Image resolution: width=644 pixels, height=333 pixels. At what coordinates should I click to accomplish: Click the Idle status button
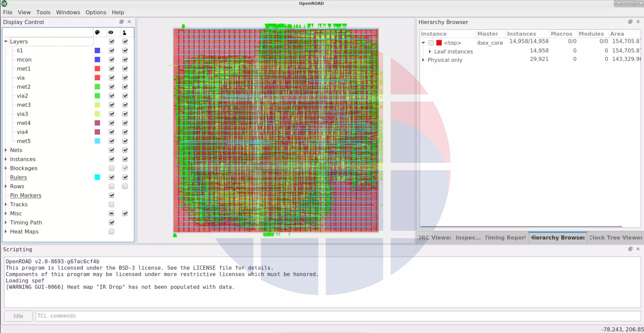pyautogui.click(x=18, y=316)
